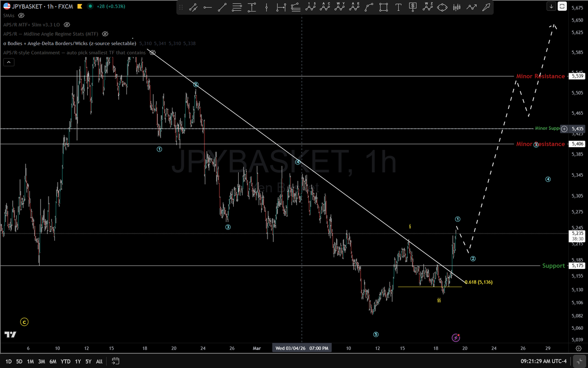
Task: Switch range to 1Y
Action: click(78, 361)
